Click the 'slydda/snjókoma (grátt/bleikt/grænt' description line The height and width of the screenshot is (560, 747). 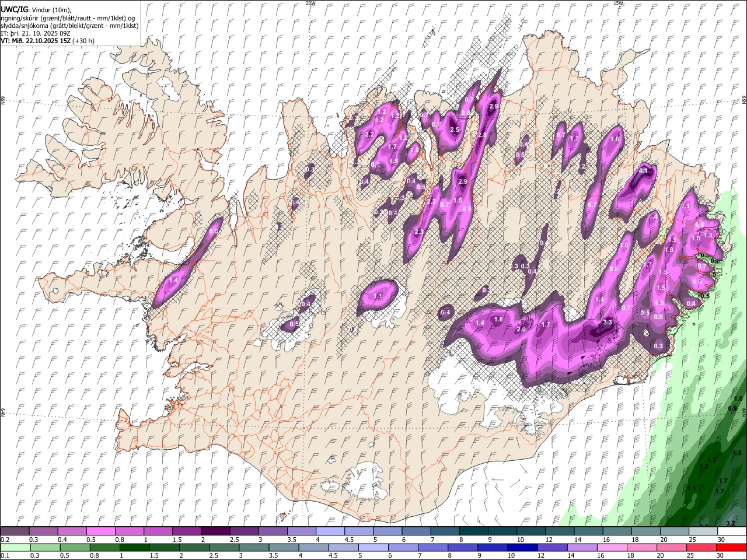69,26
